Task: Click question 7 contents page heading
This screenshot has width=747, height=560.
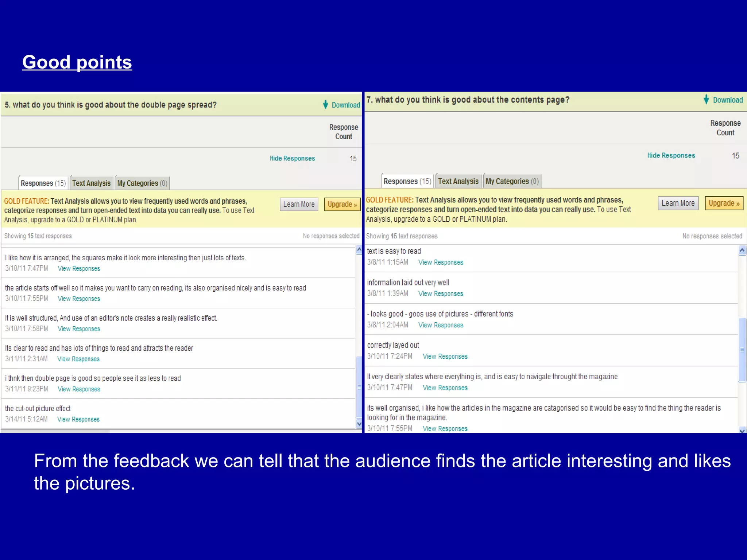Action: [x=468, y=100]
